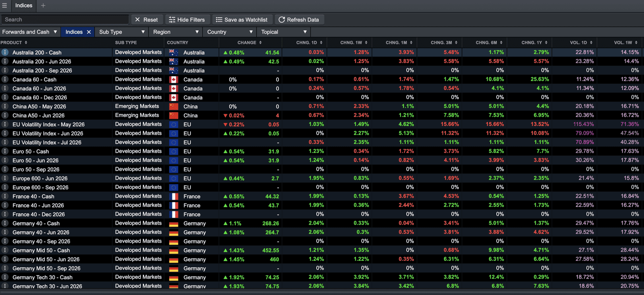Expand the Forwards and Cash dropdown
The image size is (644, 295).
pyautogui.click(x=30, y=32)
